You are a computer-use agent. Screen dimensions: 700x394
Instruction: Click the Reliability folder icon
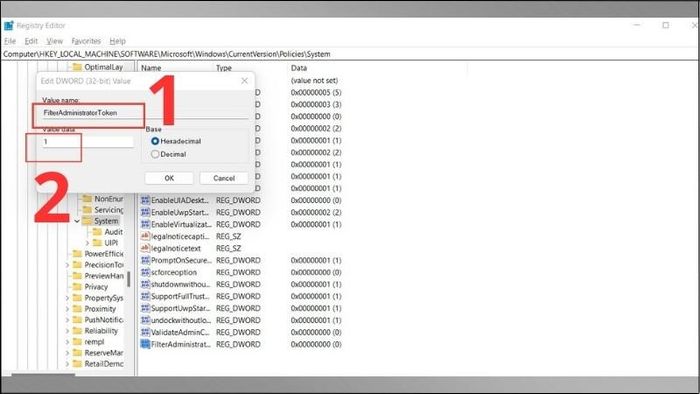click(x=77, y=331)
